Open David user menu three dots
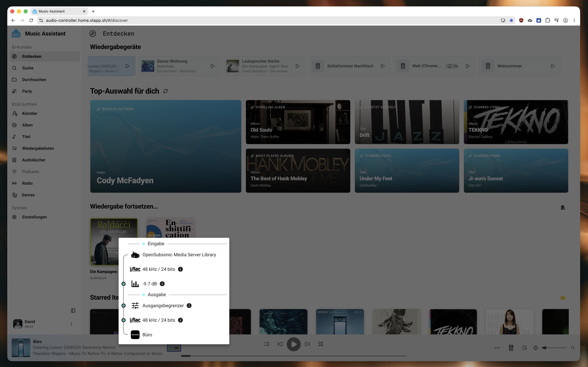The image size is (588, 367). (71, 324)
